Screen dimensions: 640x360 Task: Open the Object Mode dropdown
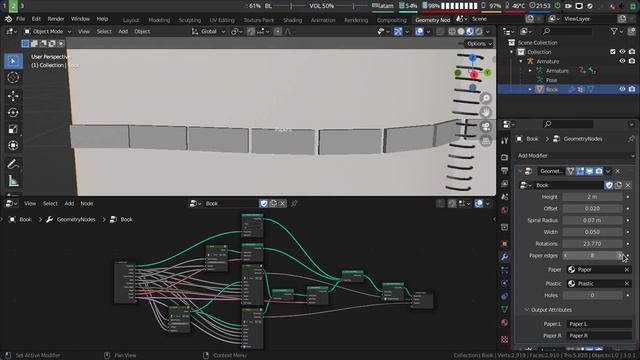(47, 31)
